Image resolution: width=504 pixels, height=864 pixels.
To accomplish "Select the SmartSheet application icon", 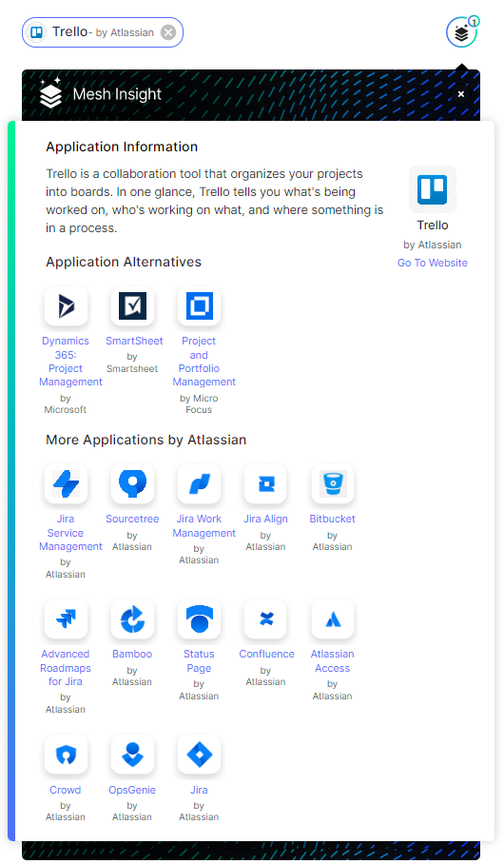I will point(132,305).
